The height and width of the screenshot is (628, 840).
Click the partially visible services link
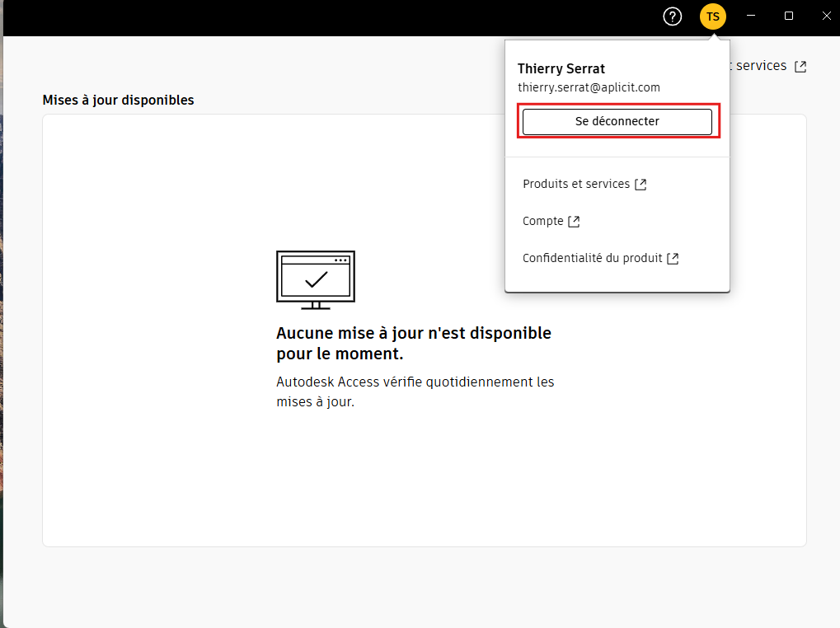(760, 66)
